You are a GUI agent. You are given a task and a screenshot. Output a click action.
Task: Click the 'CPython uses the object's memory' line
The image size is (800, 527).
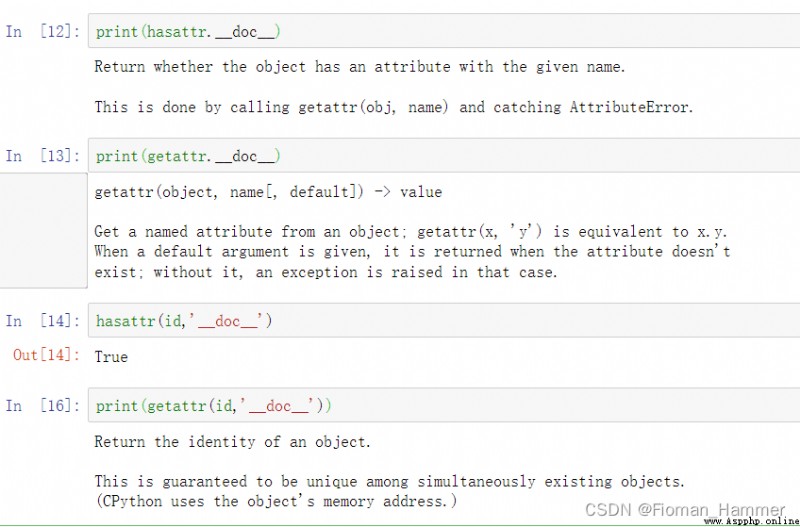[x=276, y=501]
